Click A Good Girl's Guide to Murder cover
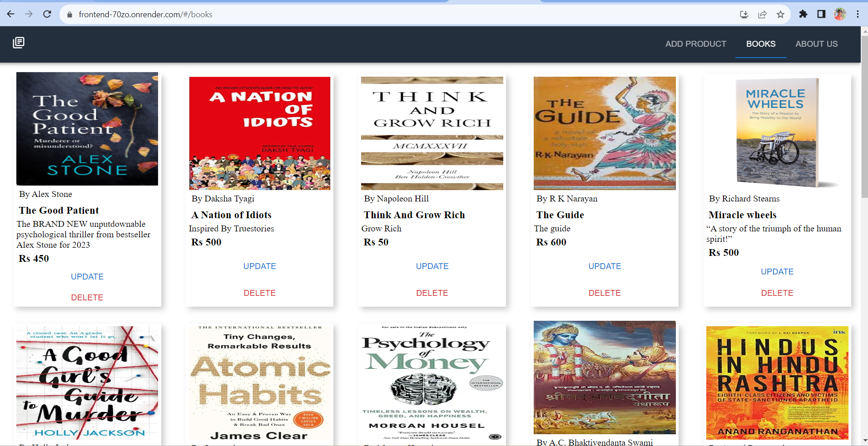868x446 pixels. pyautogui.click(x=87, y=383)
